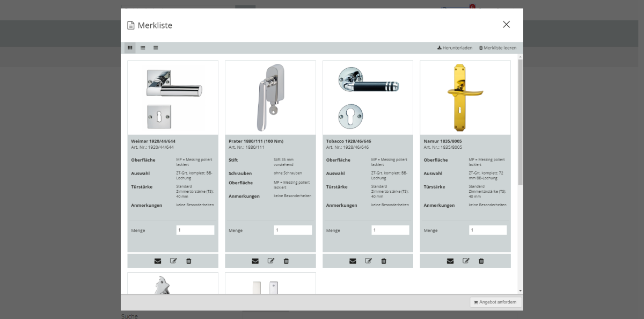Empty the list with Merkliste leeren
Image resolution: width=644 pixels, height=319 pixels.
pyautogui.click(x=497, y=48)
